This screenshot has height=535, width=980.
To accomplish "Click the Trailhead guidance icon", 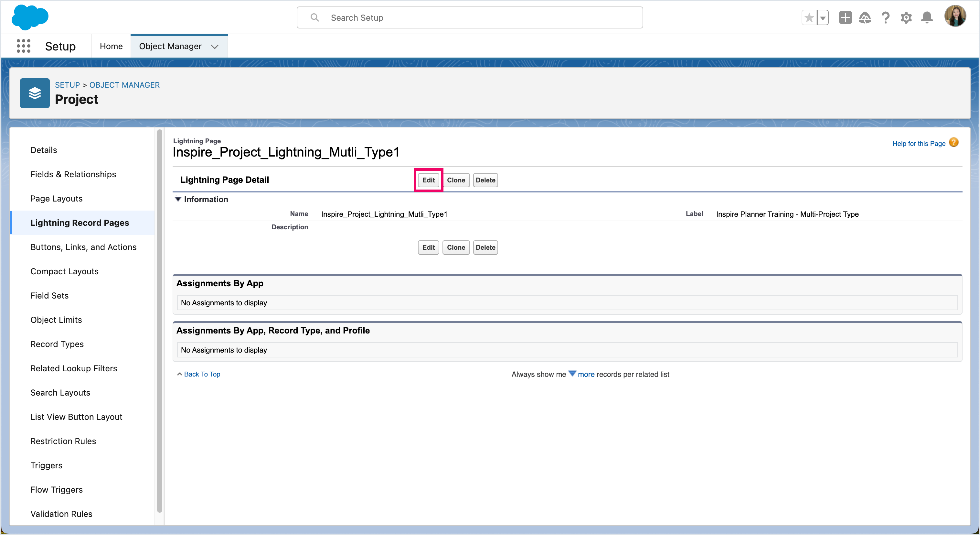I will [x=865, y=17].
